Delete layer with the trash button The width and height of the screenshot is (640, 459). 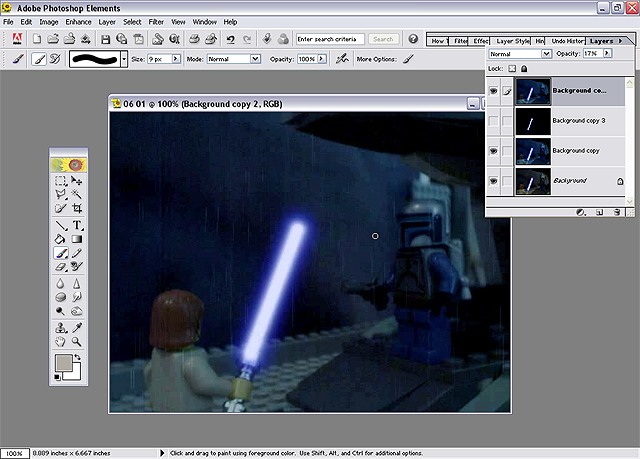(617, 212)
